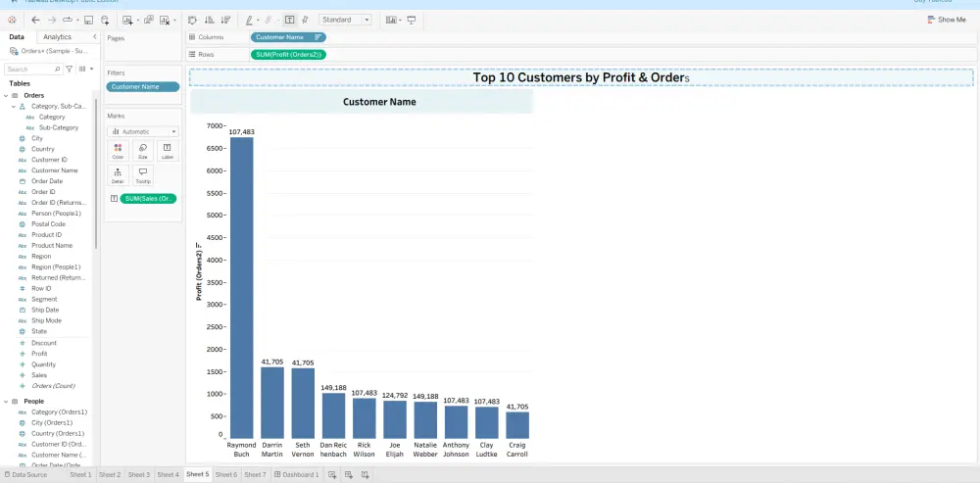Click the Swap Rows and Columns icon
Screen dimensions: 980x483
(x=192, y=20)
